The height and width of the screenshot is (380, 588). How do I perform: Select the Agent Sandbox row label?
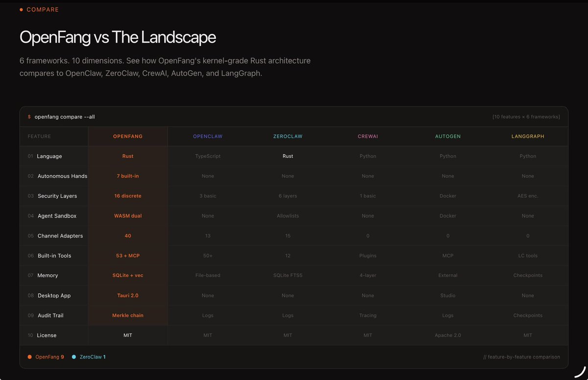(57, 216)
